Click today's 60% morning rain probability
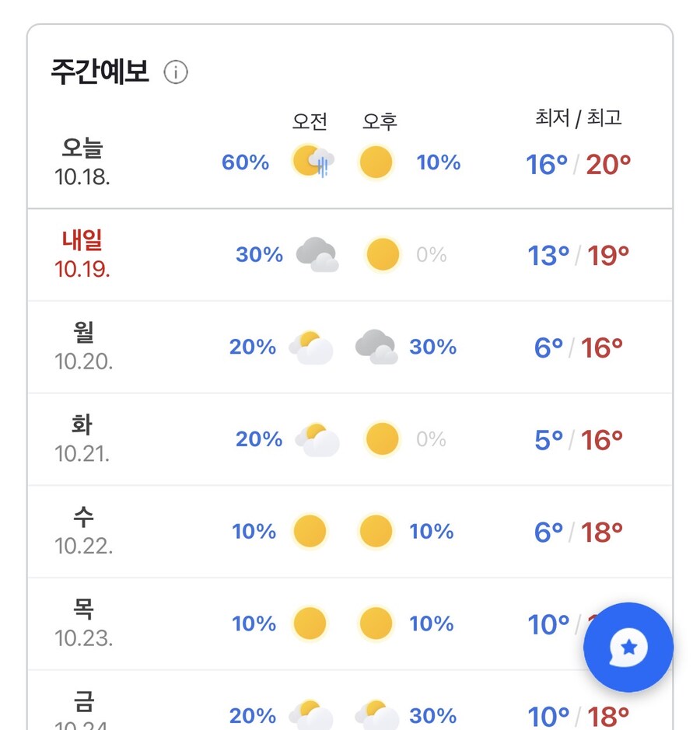700x730 pixels. tap(245, 162)
